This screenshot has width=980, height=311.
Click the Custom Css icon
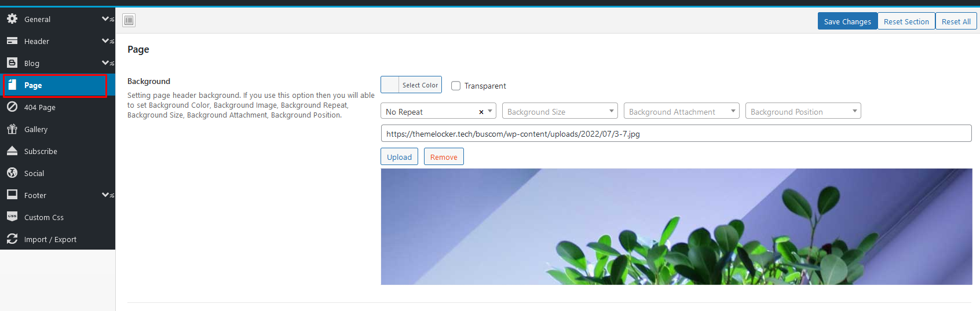[x=12, y=217]
